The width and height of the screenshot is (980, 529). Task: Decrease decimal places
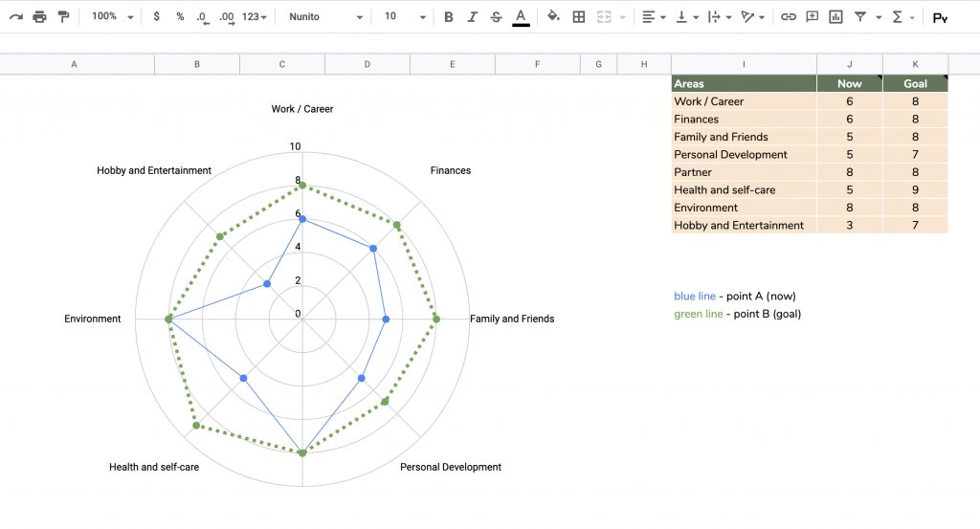pyautogui.click(x=201, y=17)
